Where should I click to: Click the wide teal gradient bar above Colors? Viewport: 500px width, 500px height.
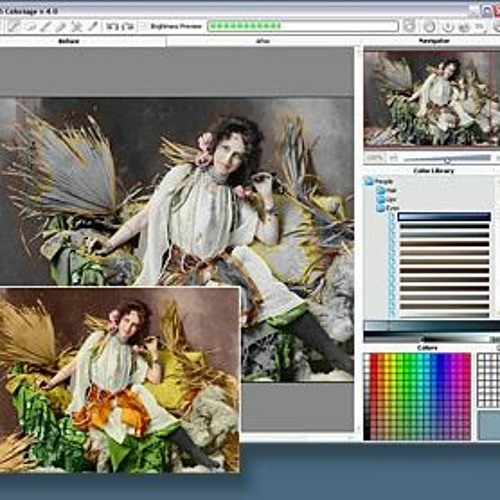[432, 326]
